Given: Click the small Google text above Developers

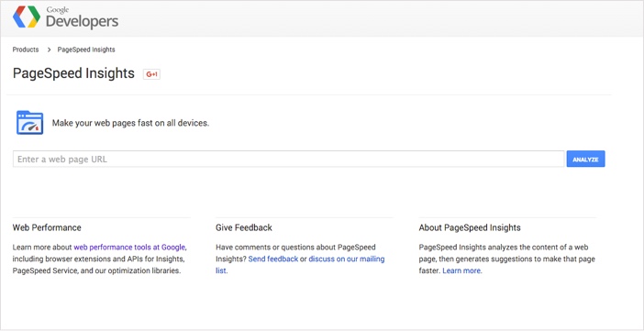Looking at the screenshot, I should [x=58, y=10].
